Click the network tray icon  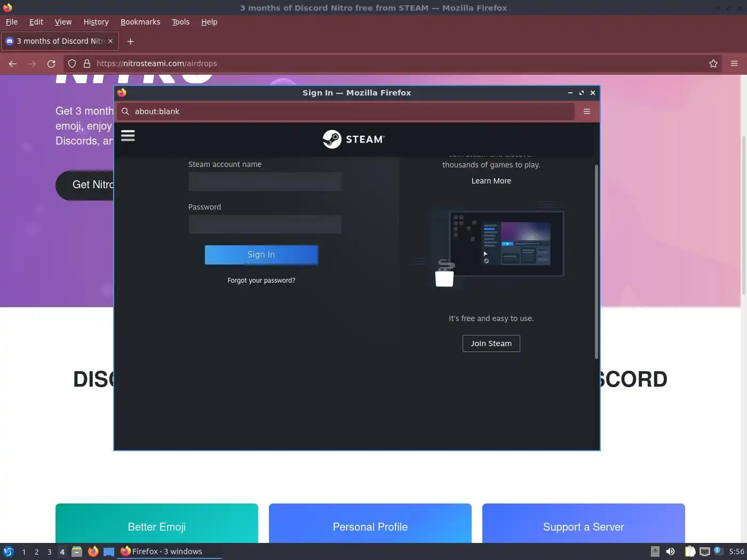point(705,551)
